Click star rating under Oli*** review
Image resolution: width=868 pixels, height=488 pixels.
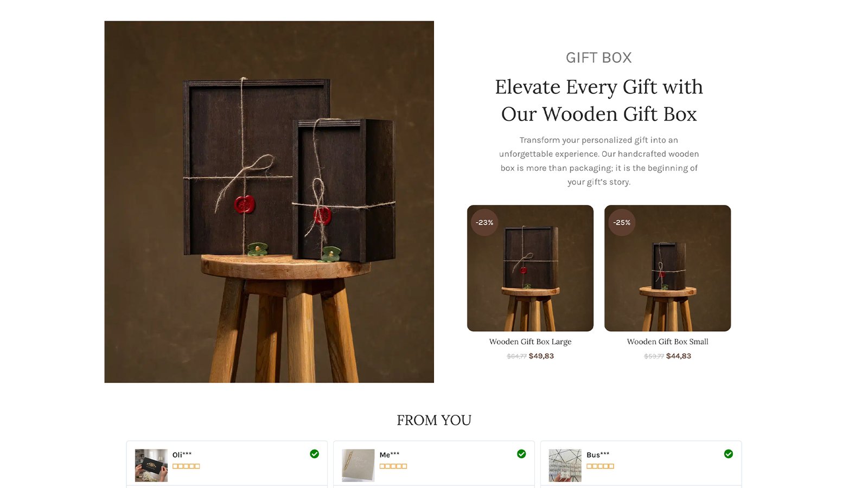click(x=186, y=466)
